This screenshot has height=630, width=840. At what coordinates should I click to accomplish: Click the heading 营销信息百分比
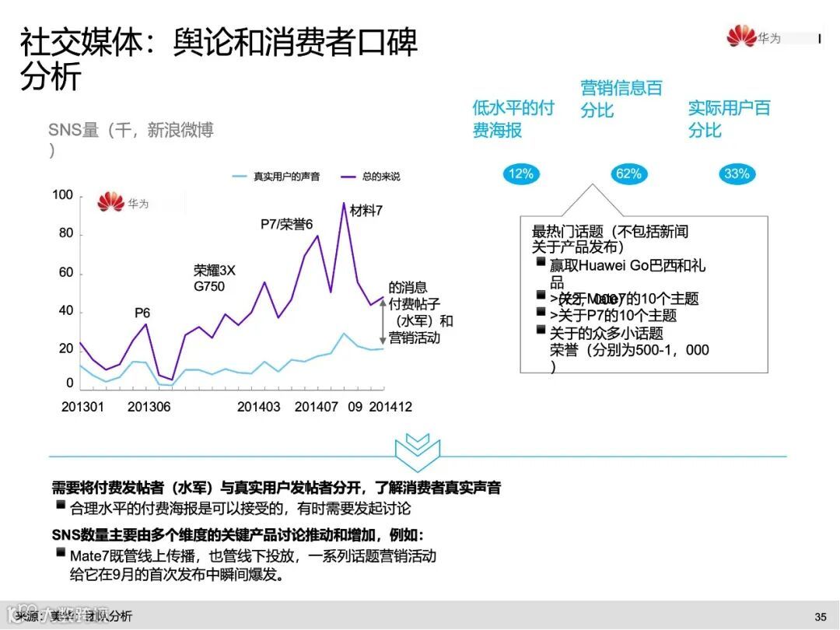click(621, 99)
